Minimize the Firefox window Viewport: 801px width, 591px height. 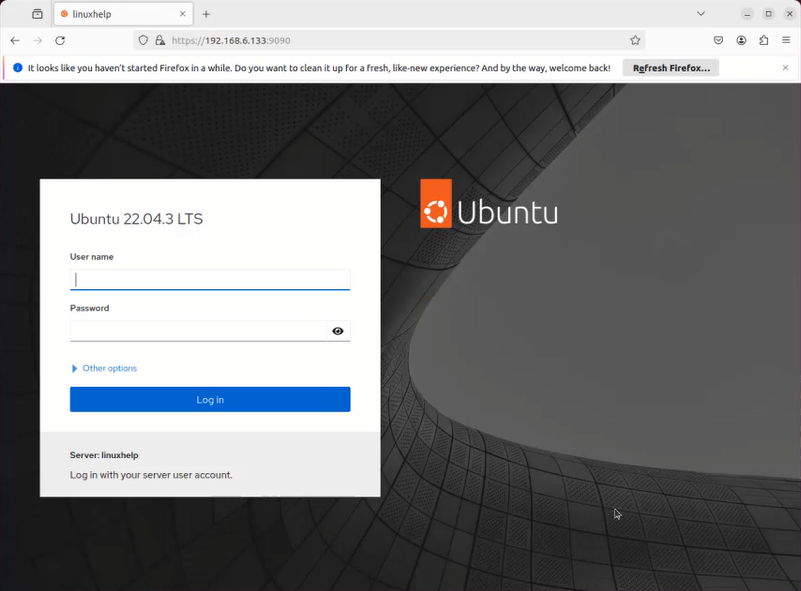[747, 14]
